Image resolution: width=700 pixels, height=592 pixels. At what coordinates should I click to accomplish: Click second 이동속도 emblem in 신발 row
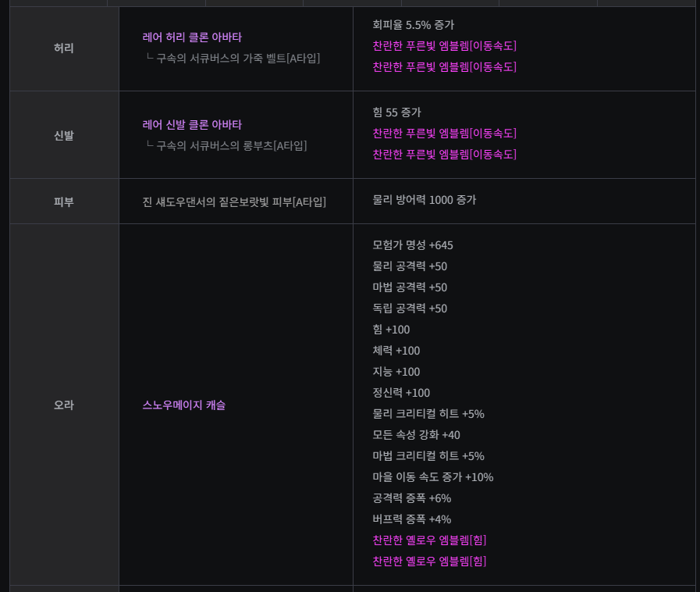(x=445, y=155)
